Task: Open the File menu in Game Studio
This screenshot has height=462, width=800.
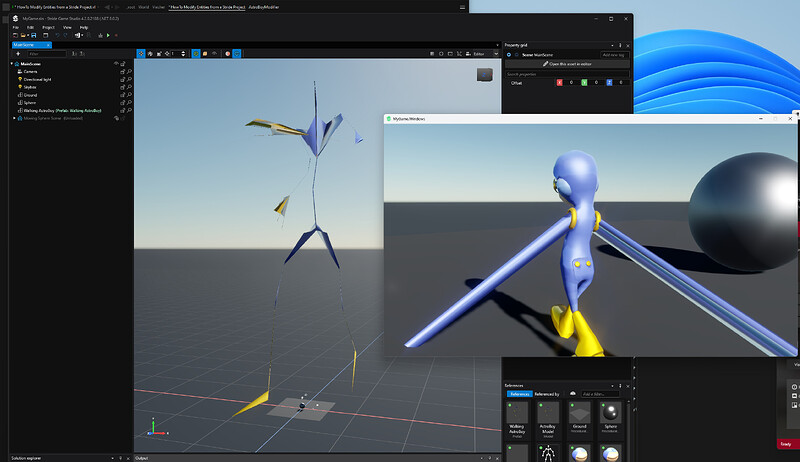Action: [x=16, y=28]
